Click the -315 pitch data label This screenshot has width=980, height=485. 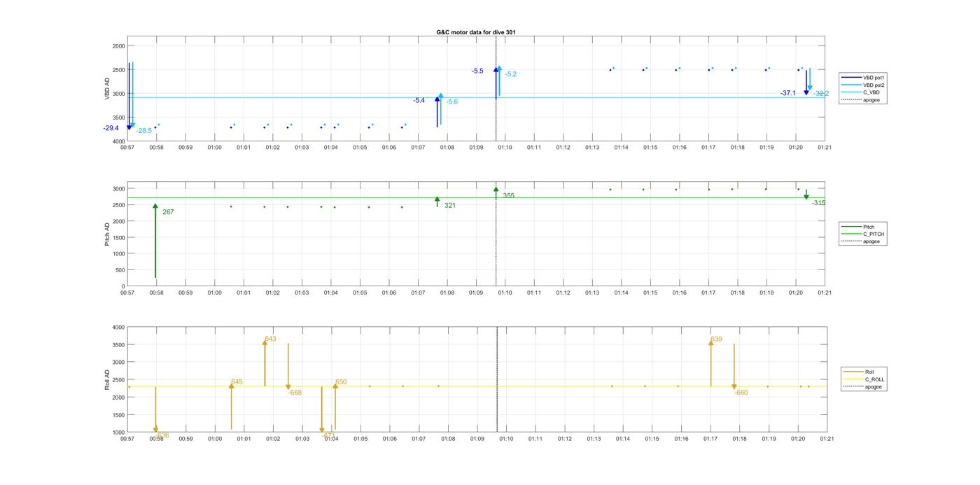pyautogui.click(x=818, y=203)
